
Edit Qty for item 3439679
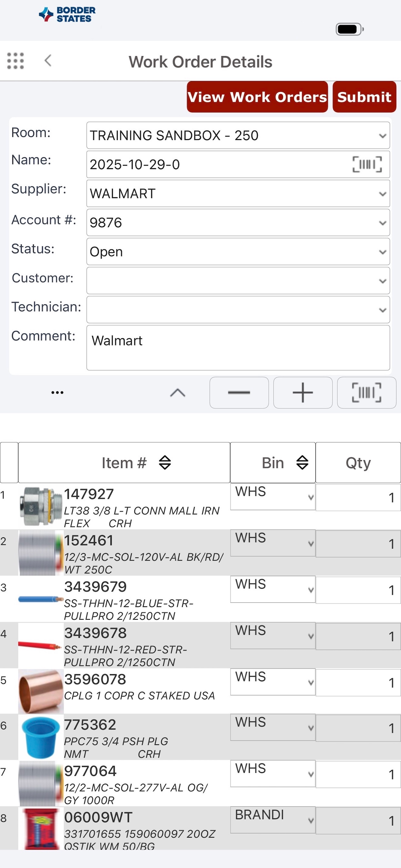click(x=358, y=590)
